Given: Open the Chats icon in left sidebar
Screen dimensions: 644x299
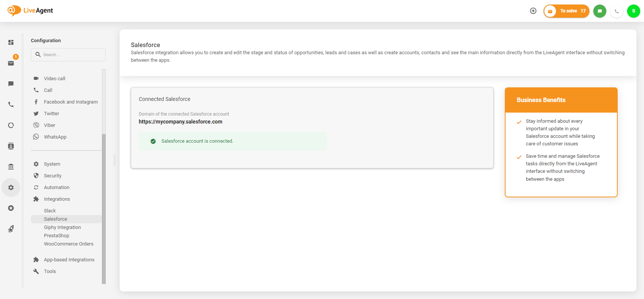Looking at the screenshot, I should pyautogui.click(x=11, y=84).
